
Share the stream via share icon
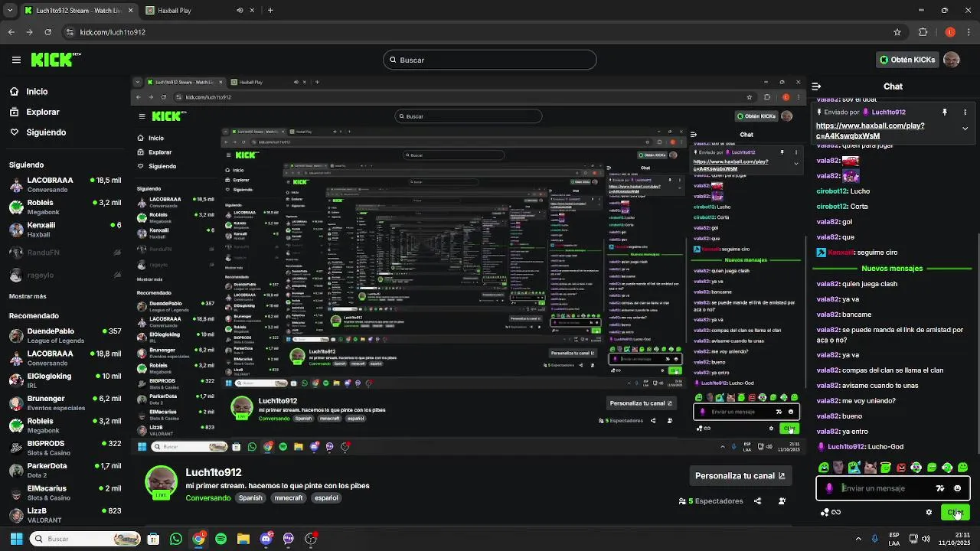(x=757, y=501)
